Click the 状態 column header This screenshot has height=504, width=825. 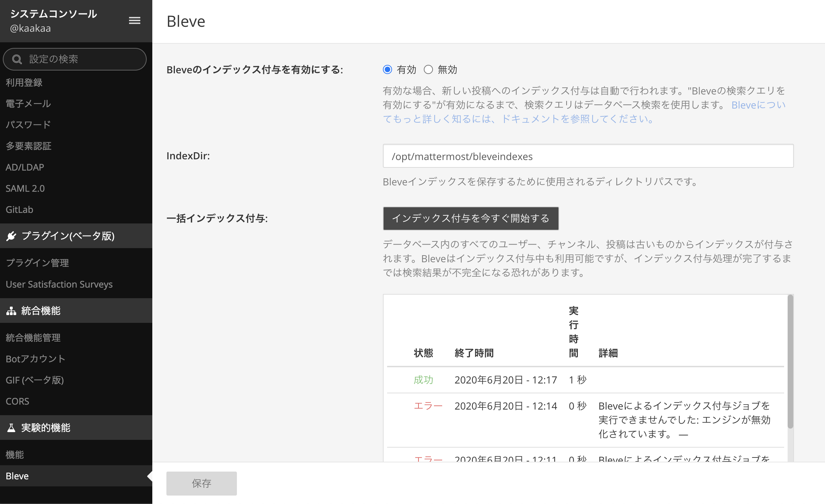tap(423, 353)
